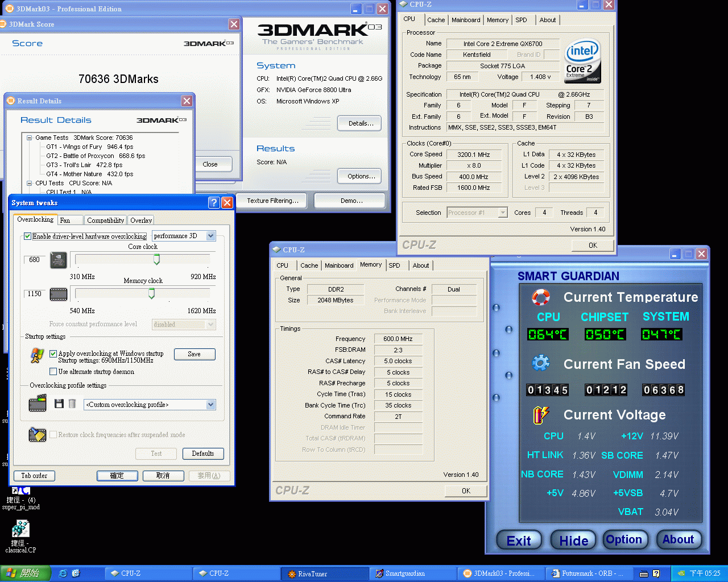The width and height of the screenshot is (728, 582).
Task: Click the Memory clock slider thumb
Action: point(151,293)
